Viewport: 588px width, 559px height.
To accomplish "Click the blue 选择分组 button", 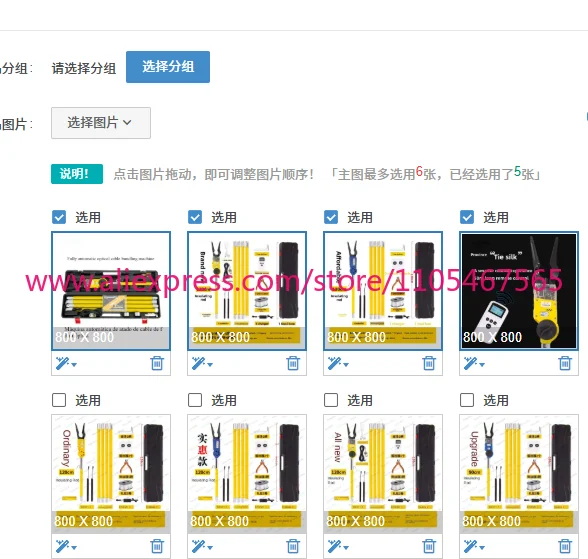I will pos(168,67).
